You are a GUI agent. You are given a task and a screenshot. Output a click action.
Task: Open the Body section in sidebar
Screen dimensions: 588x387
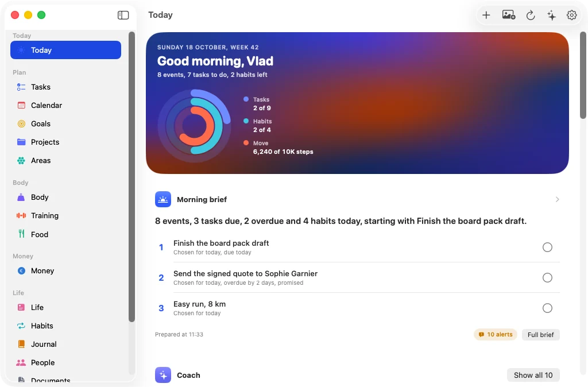pyautogui.click(x=65, y=198)
